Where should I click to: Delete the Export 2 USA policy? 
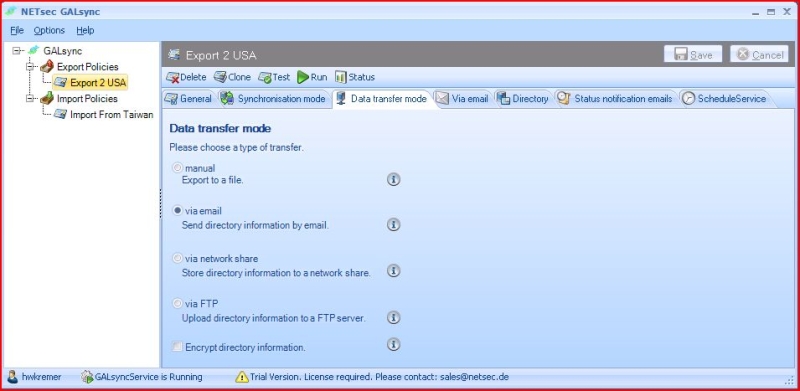186,77
